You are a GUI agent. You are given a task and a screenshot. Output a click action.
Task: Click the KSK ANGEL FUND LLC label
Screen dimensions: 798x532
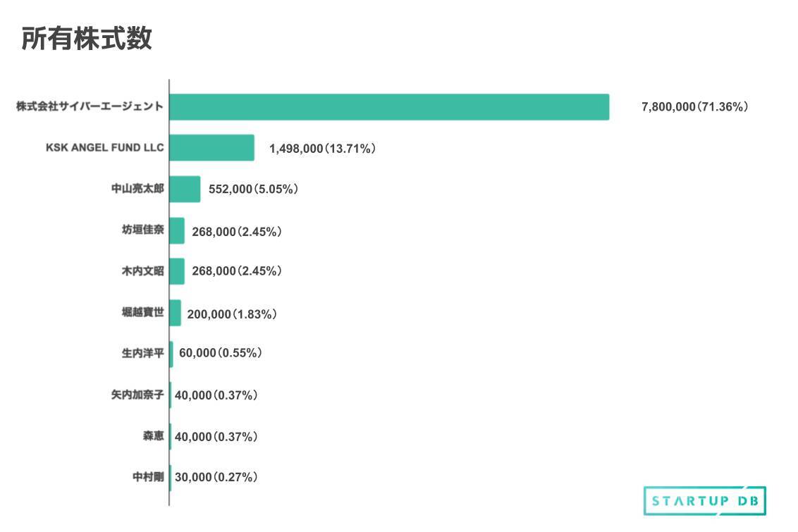click(104, 148)
